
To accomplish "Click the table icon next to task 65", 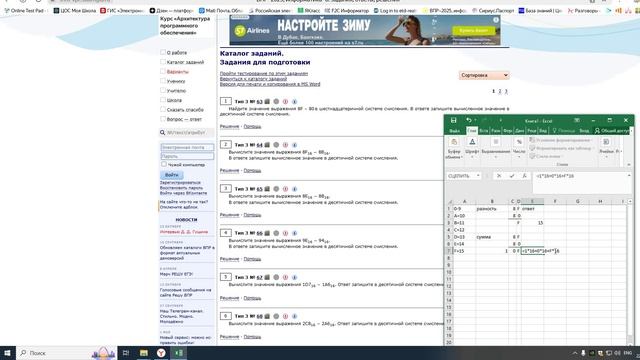I will coord(267,189).
